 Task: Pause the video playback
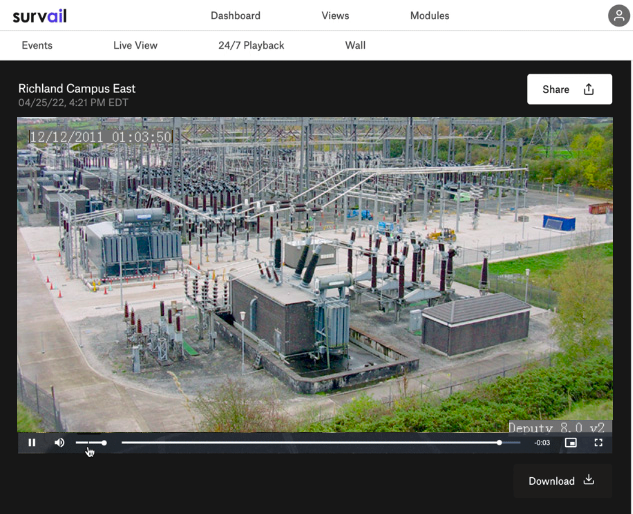click(32, 442)
